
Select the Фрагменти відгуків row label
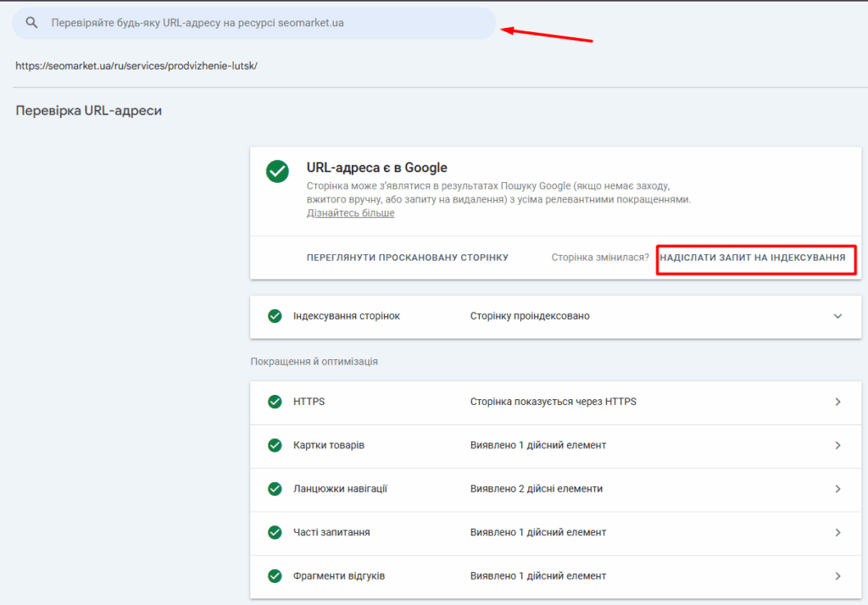coord(338,576)
